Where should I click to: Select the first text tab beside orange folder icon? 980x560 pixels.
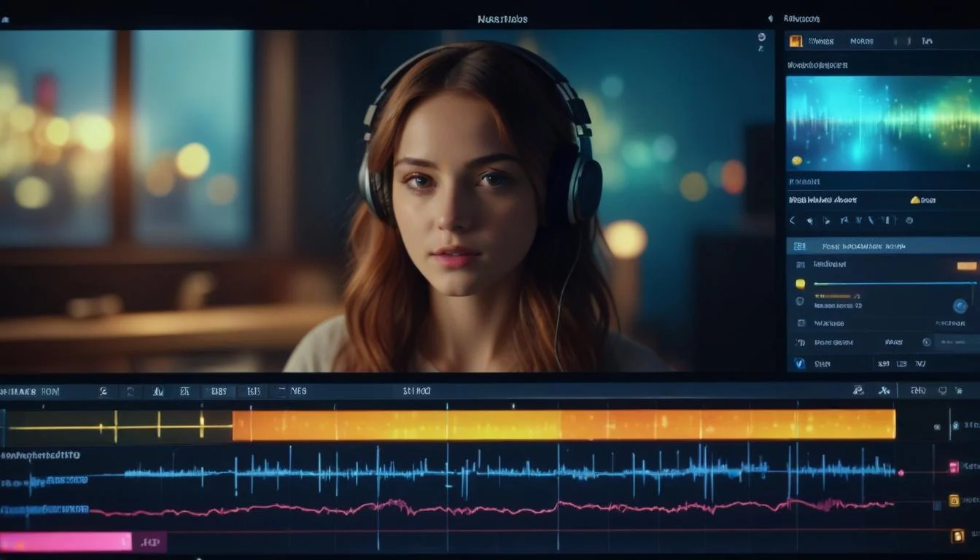pos(821,42)
